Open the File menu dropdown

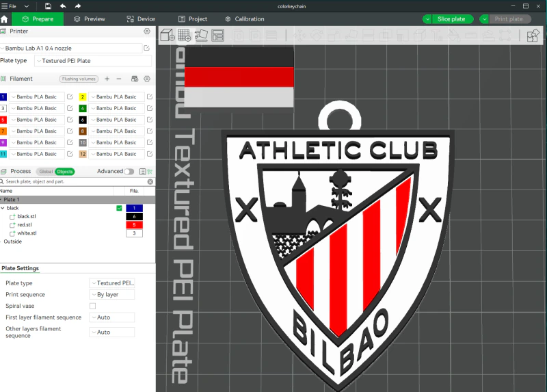(x=27, y=6)
